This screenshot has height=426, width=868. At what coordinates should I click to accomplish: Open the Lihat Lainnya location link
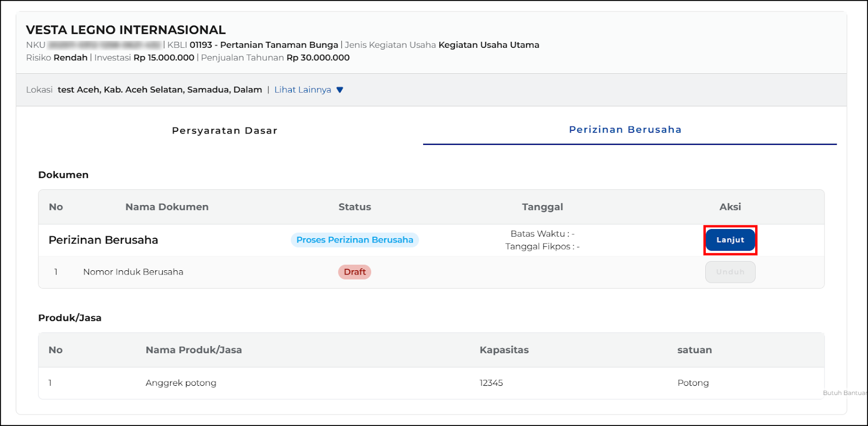pyautogui.click(x=302, y=90)
